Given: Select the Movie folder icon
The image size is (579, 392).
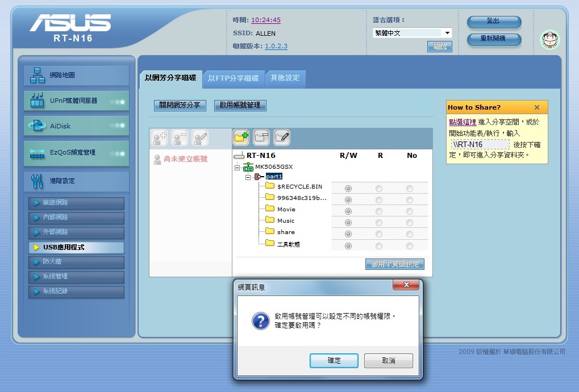Looking at the screenshot, I should coord(270,208).
